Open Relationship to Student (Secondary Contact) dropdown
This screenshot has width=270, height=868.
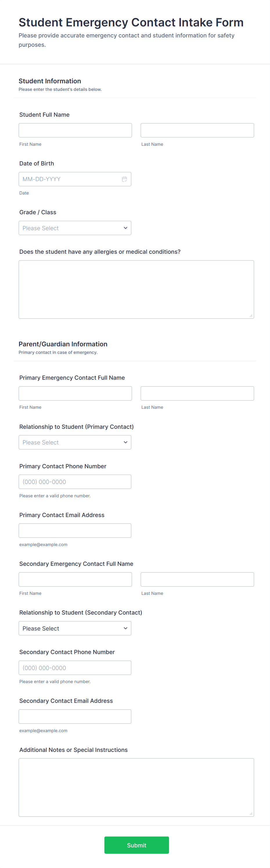coord(75,628)
